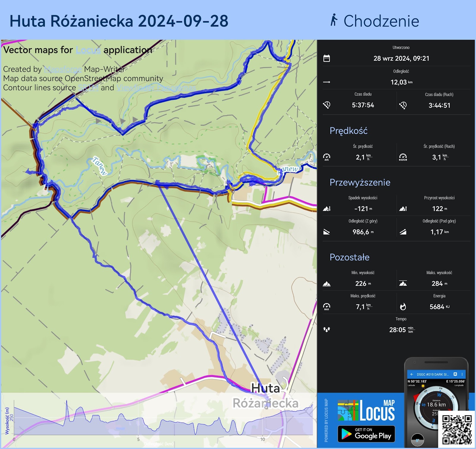Click the energy value 5684 kJ
Image resolution: width=476 pixels, height=449 pixels.
(439, 307)
